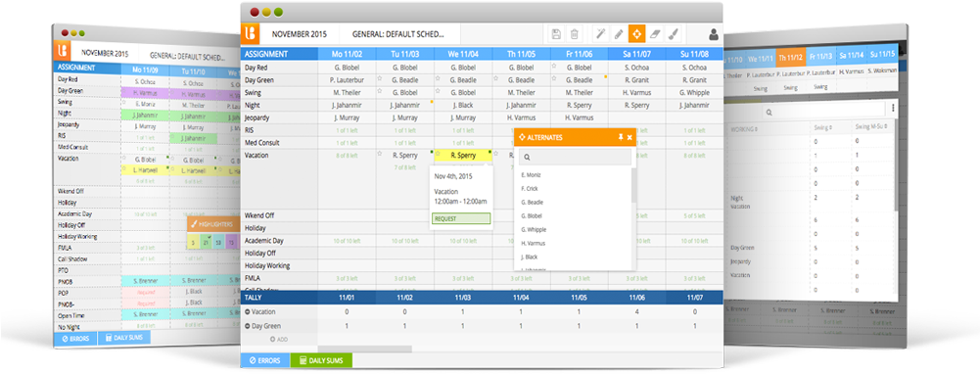Pick blue highlighter swatch 53 in left window

tap(218, 242)
